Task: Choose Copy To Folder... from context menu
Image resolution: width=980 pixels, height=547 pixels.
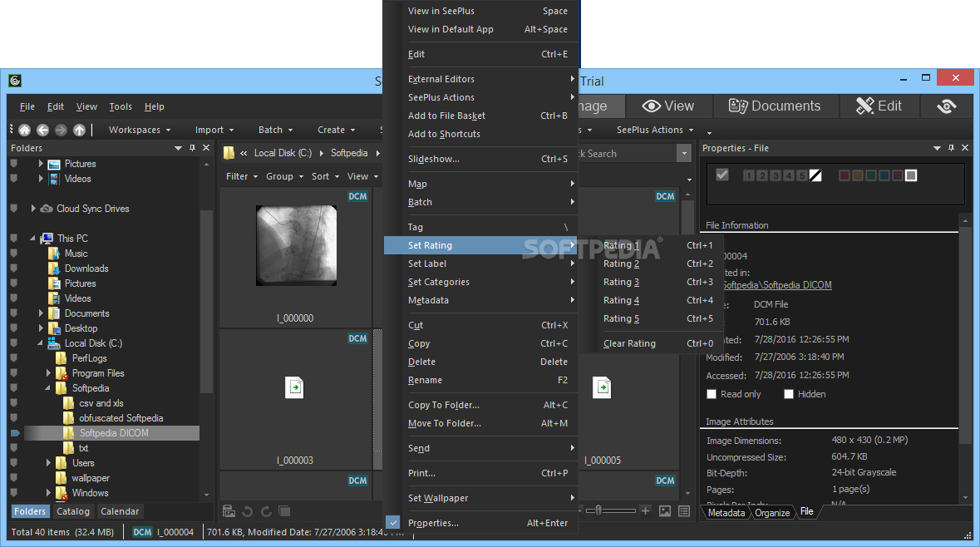Action: pos(480,405)
